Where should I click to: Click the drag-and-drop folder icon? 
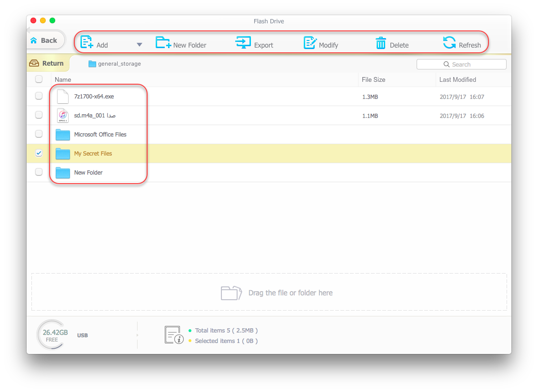coord(231,293)
